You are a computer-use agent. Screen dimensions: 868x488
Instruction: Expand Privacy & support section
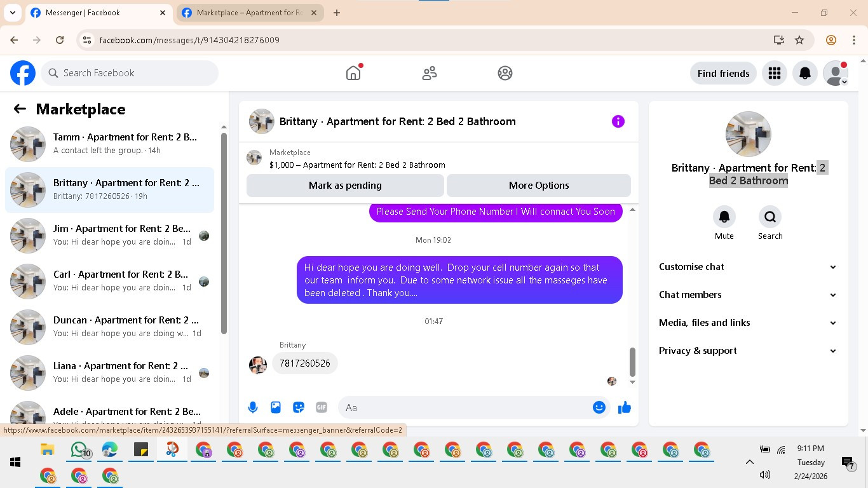(748, 351)
